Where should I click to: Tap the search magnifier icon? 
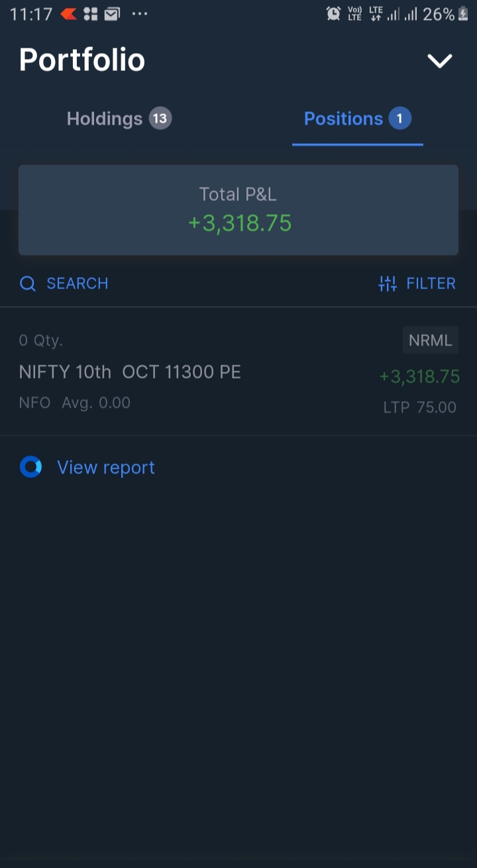27,284
